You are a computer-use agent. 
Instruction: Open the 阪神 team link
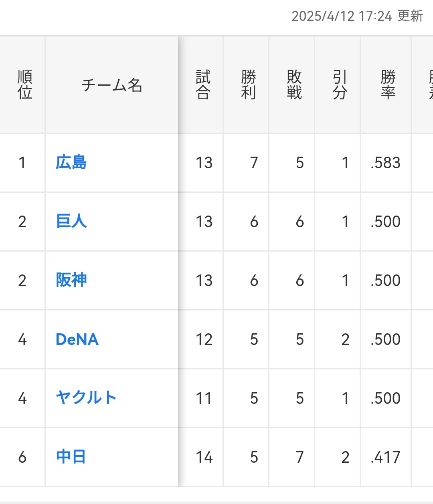[x=71, y=280]
